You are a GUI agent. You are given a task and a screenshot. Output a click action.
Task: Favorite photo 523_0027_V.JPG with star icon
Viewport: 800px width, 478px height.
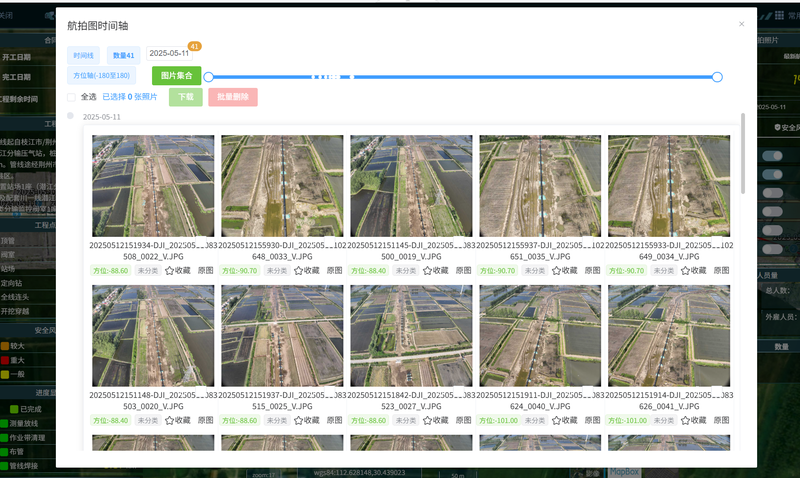tap(428, 421)
